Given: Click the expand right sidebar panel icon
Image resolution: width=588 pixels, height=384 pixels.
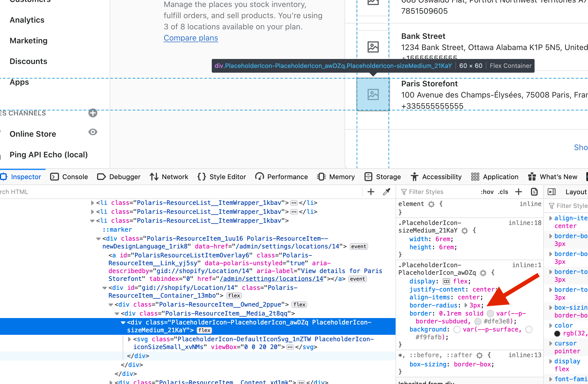Looking at the screenshot, I should point(552,192).
